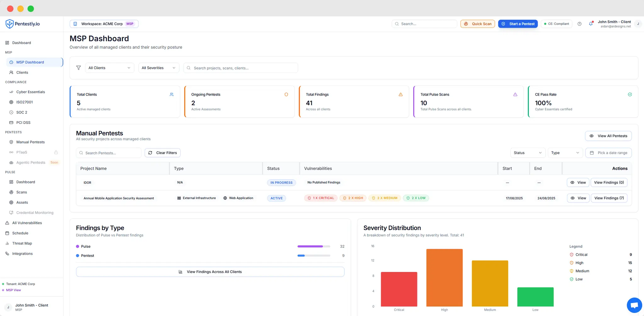This screenshot has width=644, height=316.
Task: Click the eye View button for IDOR
Action: click(x=578, y=182)
